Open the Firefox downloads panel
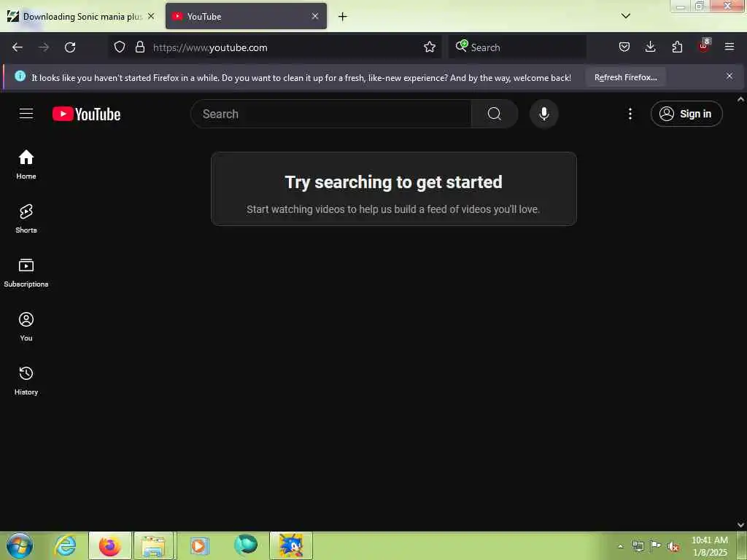747x560 pixels. pyautogui.click(x=650, y=47)
